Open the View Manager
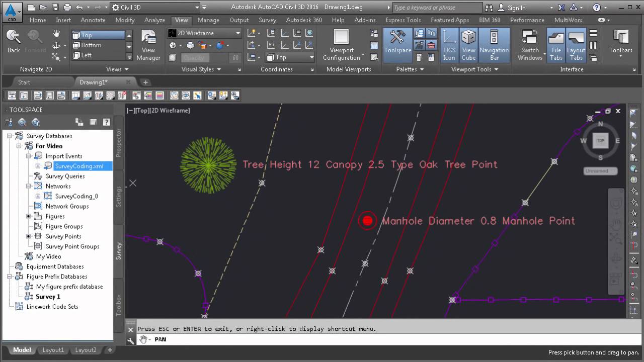 pyautogui.click(x=148, y=45)
